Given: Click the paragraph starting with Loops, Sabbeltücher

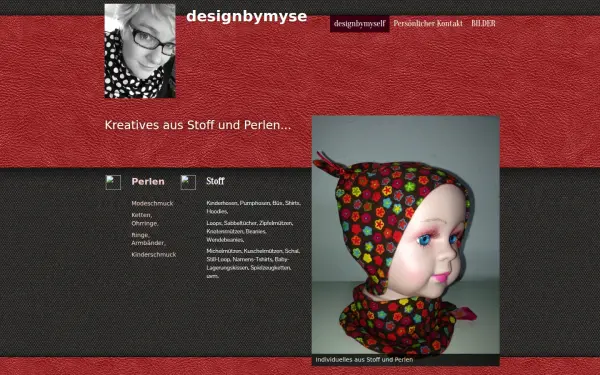Looking at the screenshot, I should coord(249,231).
